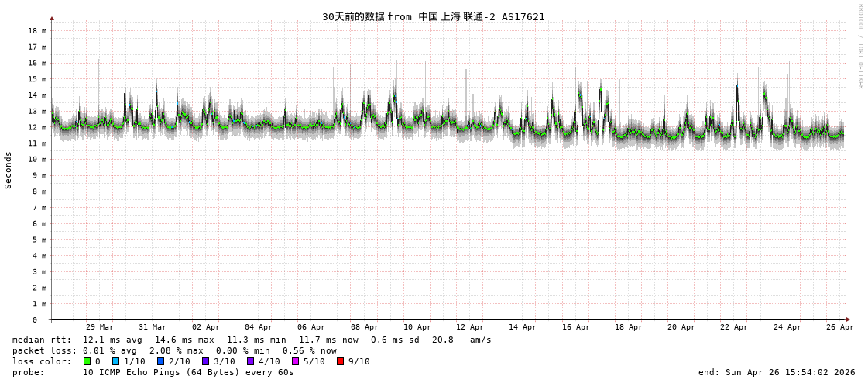Screen dimensions: 868x383
Task: Click the purple 3/10 loss swatch
Action: click(205, 361)
